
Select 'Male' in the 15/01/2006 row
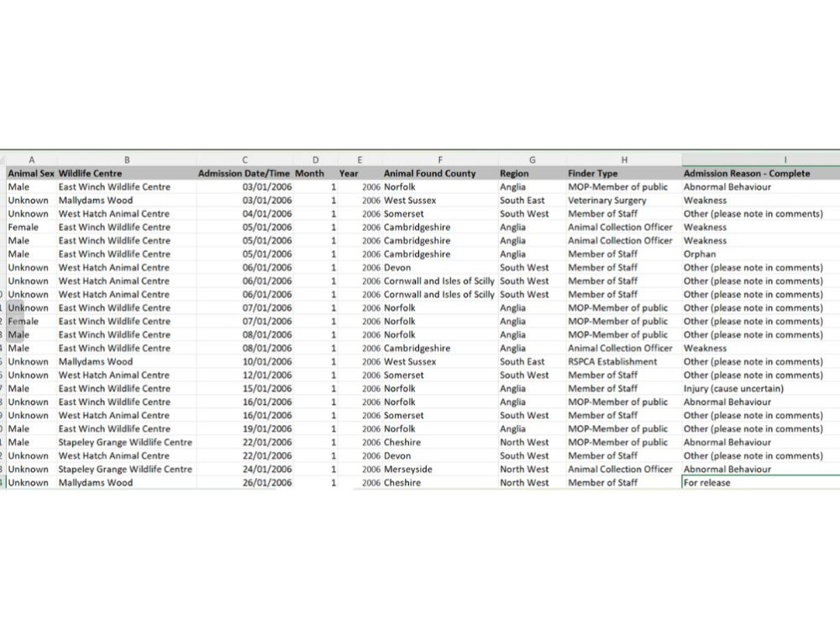tap(31, 388)
